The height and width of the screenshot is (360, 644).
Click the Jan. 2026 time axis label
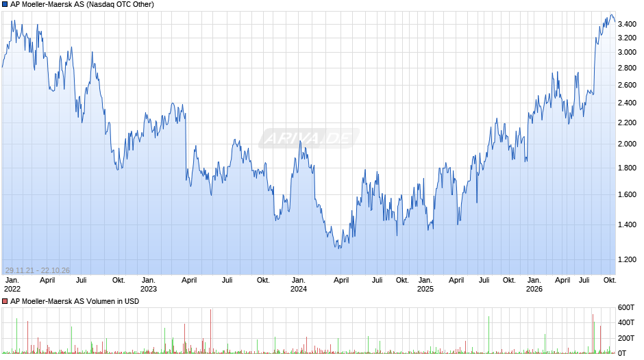point(534,285)
